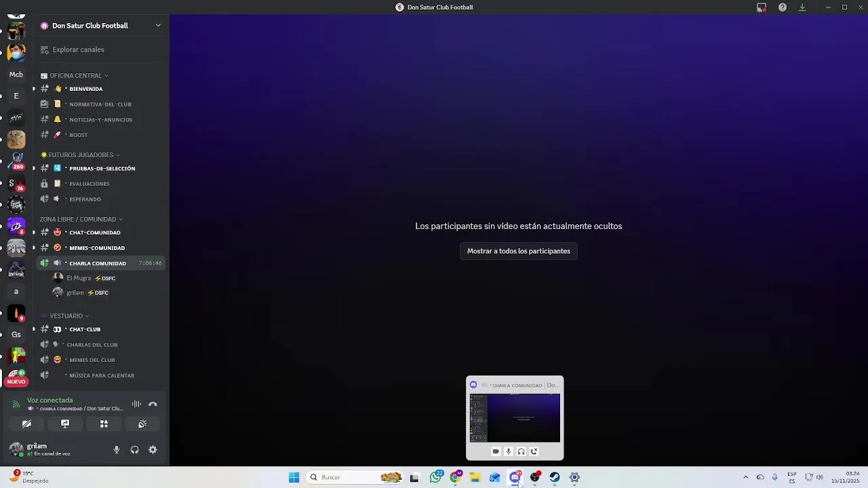Toggle mute in Discord taskbar preview

coord(509,451)
